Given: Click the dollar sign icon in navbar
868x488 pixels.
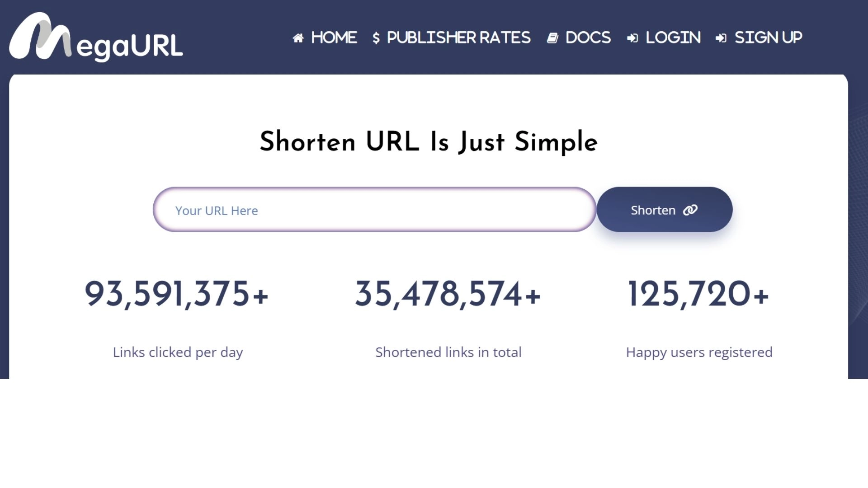Looking at the screenshot, I should pyautogui.click(x=376, y=38).
